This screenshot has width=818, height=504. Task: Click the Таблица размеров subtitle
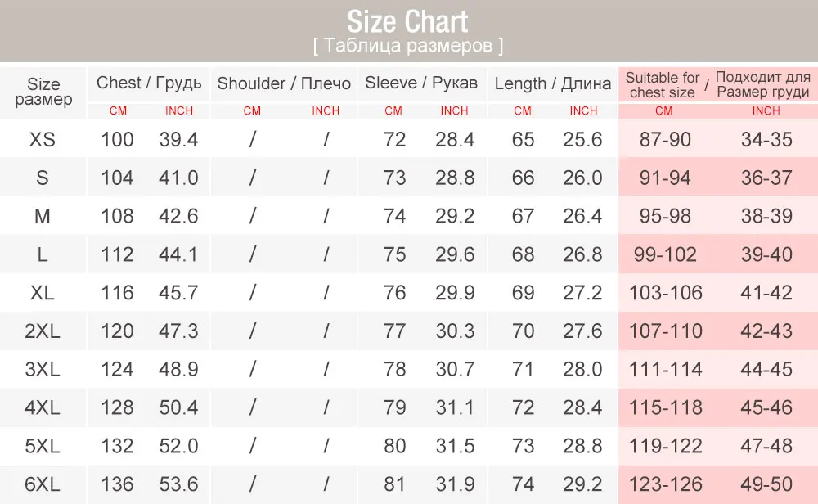(x=408, y=46)
